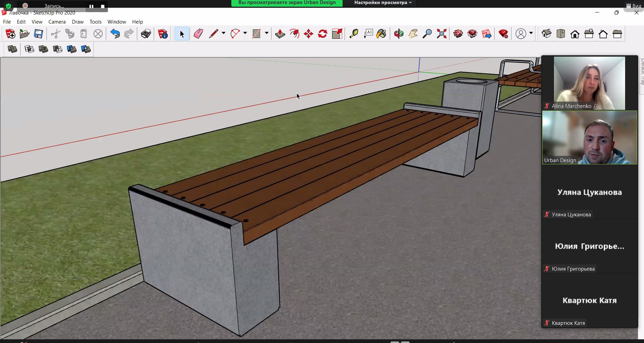This screenshot has width=644, height=343.
Task: Select the Arc tool
Action: pos(235,34)
